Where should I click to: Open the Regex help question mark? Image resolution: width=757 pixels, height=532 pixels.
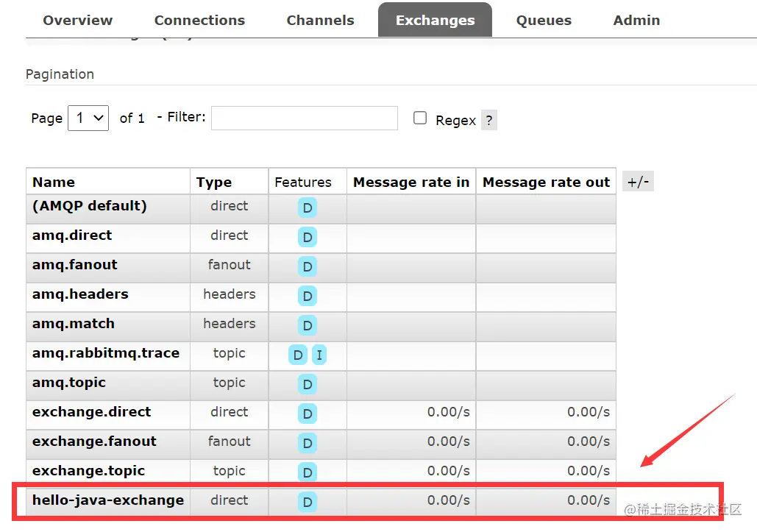pos(489,120)
